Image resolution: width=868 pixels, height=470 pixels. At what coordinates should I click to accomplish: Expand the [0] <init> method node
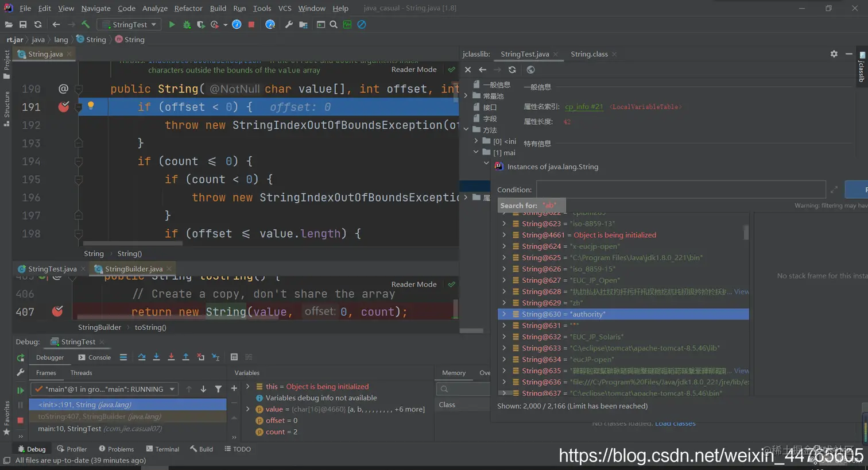point(476,141)
